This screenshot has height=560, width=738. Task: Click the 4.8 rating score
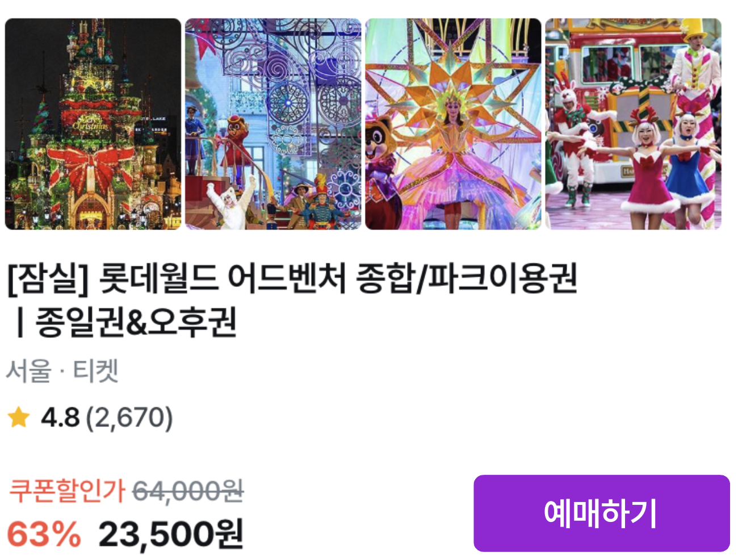[60, 418]
